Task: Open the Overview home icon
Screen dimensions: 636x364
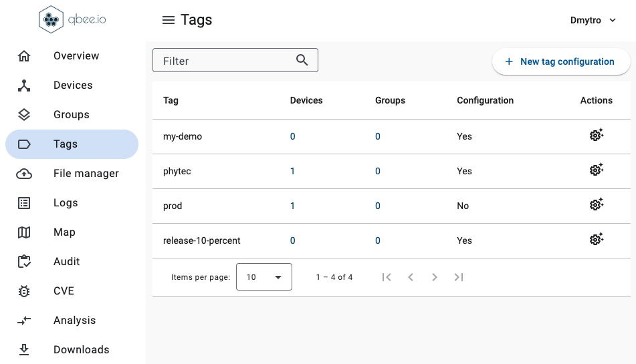Action: click(24, 56)
